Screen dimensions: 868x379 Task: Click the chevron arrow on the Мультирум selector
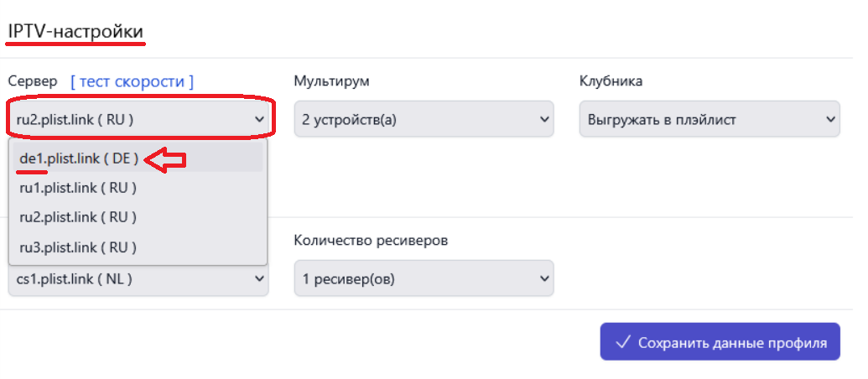544,119
